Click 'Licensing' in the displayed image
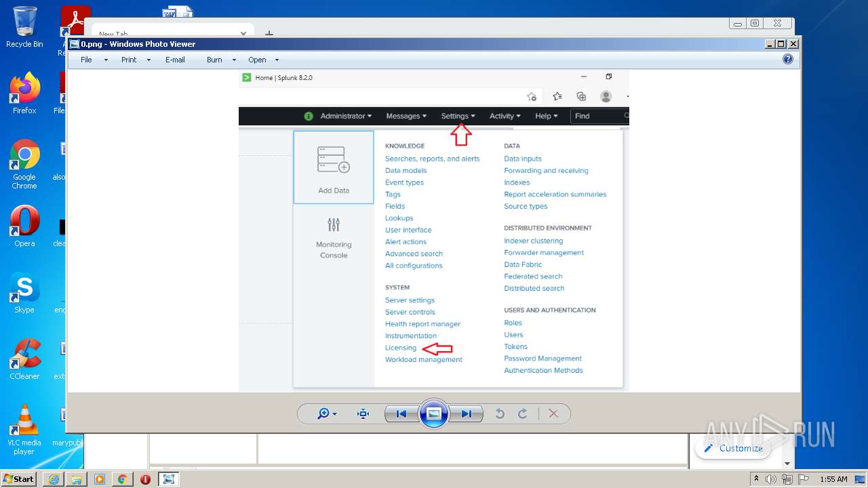This screenshot has height=488, width=868. pos(401,348)
